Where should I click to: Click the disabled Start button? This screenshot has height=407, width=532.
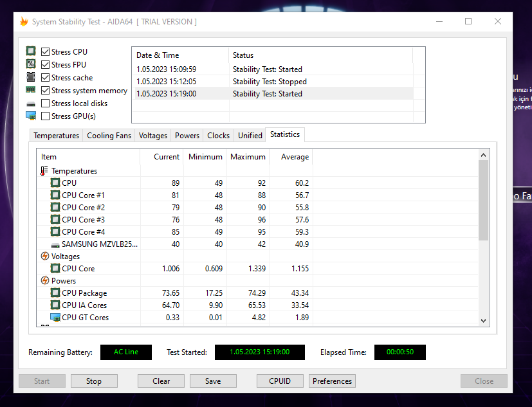[x=42, y=381]
